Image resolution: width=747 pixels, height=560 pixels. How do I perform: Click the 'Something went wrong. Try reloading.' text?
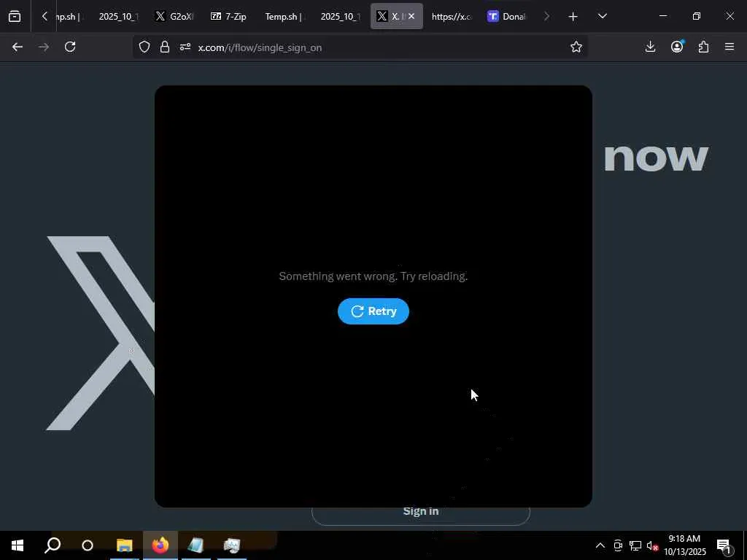click(373, 276)
